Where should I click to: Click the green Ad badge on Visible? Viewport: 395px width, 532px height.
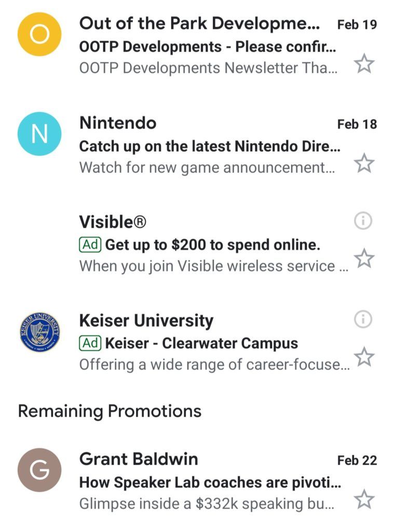click(x=90, y=245)
